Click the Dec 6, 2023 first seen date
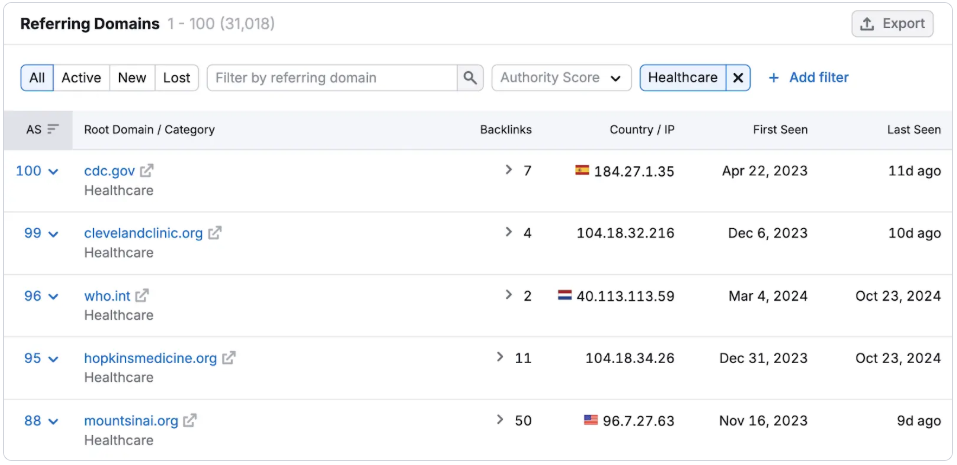This screenshot has height=465, width=957. 768,233
